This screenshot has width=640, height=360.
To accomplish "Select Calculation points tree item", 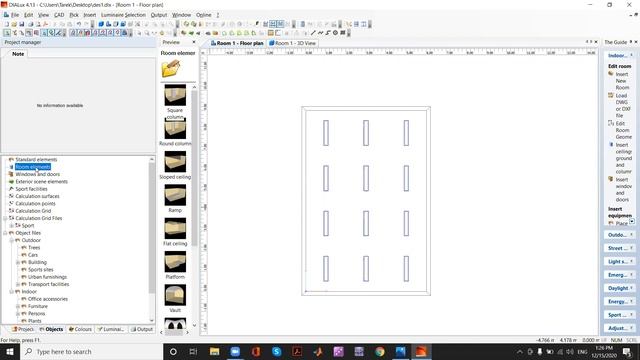I will 35,203.
